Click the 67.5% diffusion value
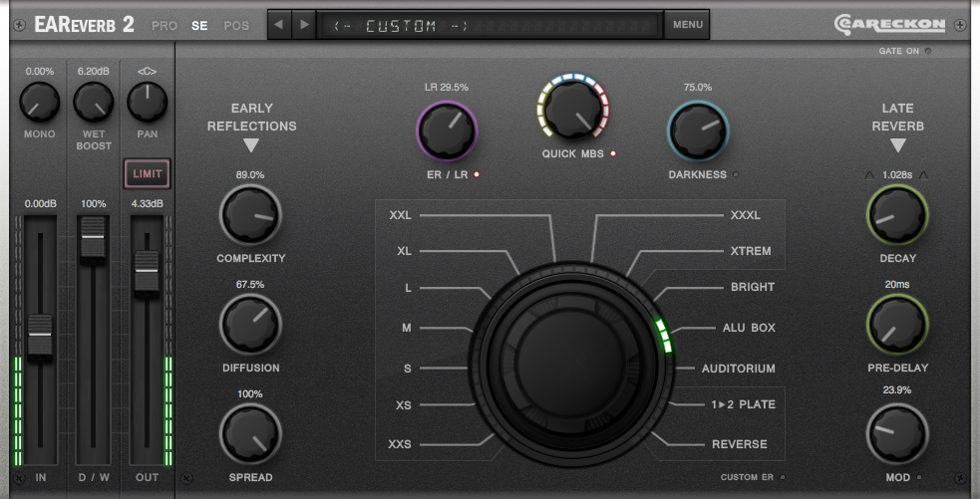 point(250,284)
